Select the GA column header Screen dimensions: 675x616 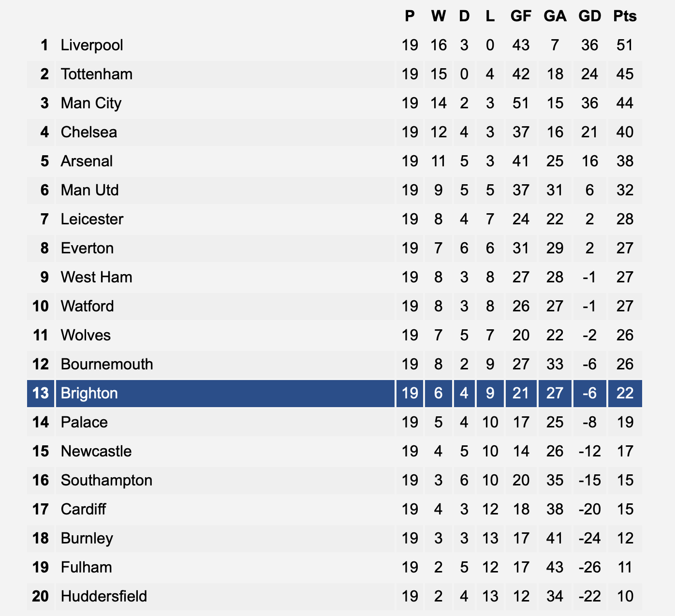pyautogui.click(x=555, y=16)
